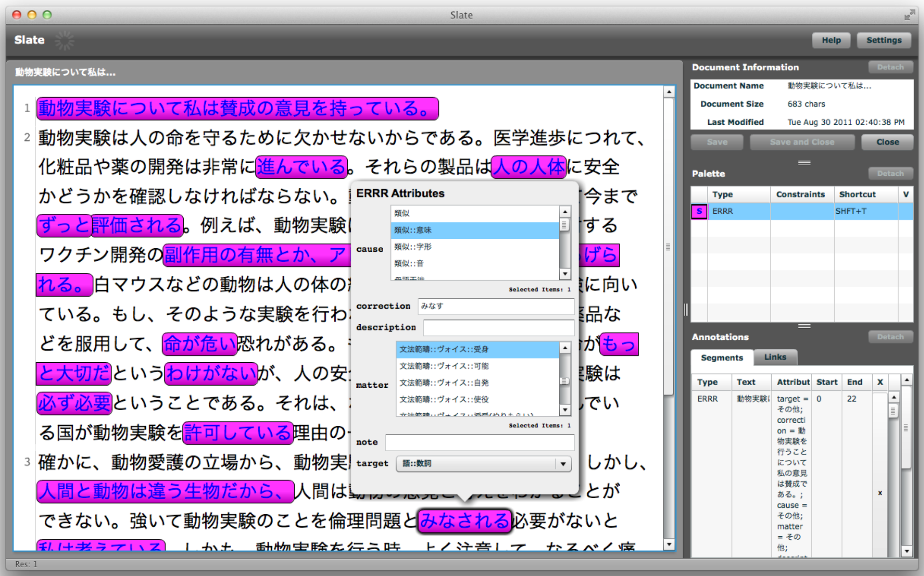Click the Slate loading spinner icon
Screen dimensions: 924x576
click(64, 40)
